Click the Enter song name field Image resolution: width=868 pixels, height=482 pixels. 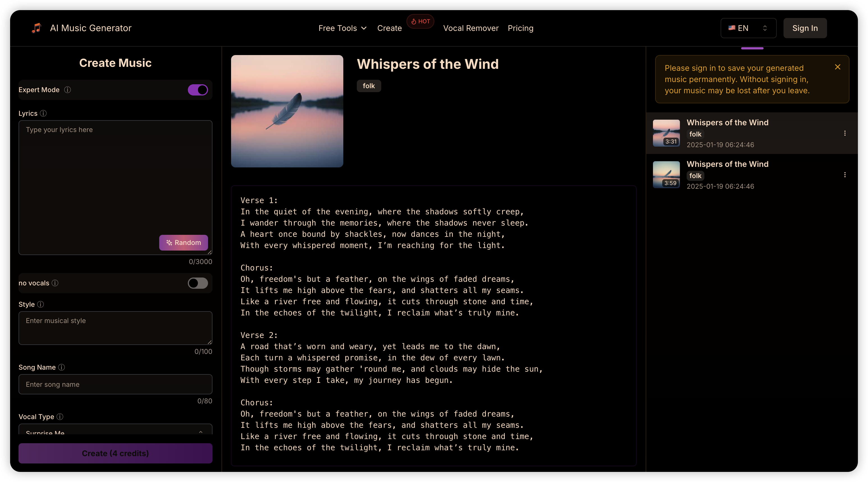point(115,384)
